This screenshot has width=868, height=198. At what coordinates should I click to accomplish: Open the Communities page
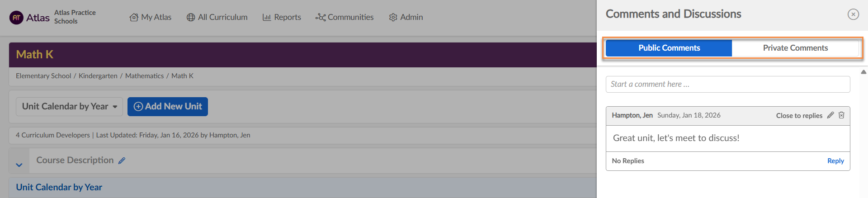[x=344, y=17]
